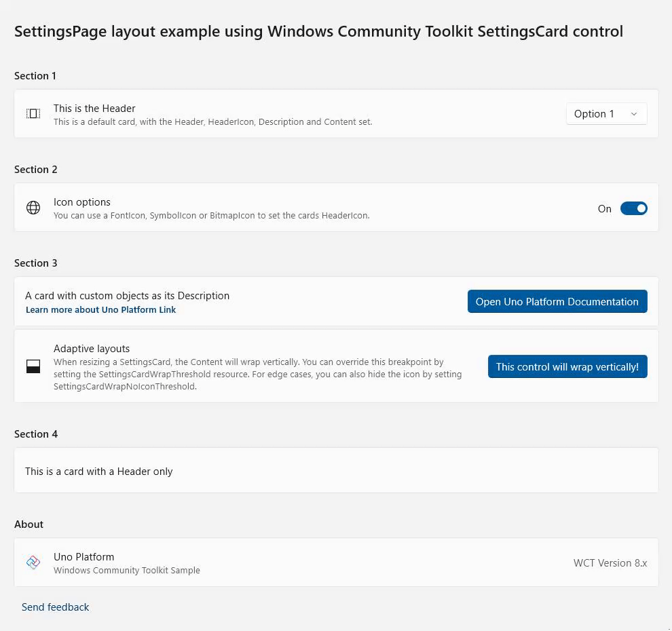Click the Uno Platform logo in the About card

point(33,562)
